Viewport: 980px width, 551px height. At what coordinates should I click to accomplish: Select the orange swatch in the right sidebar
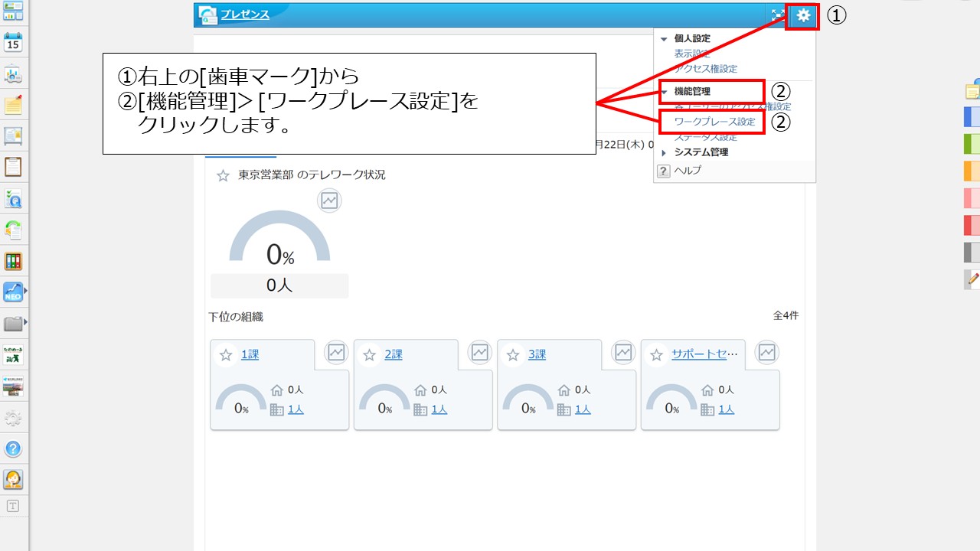click(x=970, y=171)
